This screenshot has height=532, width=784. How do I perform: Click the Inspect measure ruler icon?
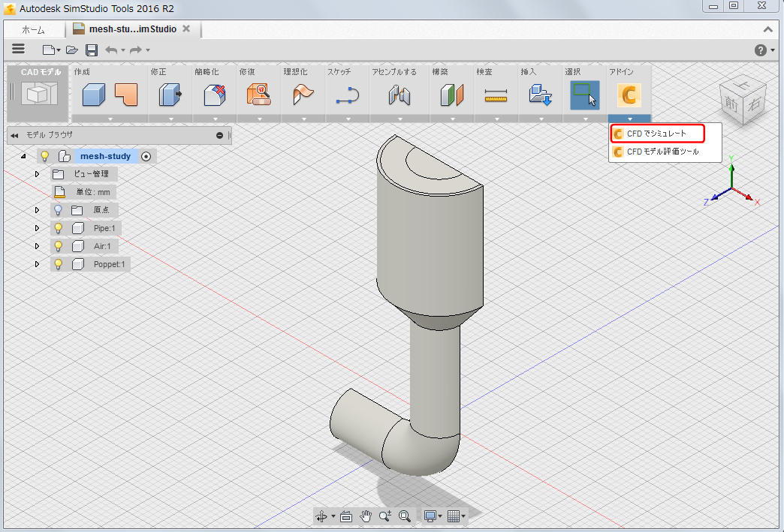pyautogui.click(x=496, y=95)
